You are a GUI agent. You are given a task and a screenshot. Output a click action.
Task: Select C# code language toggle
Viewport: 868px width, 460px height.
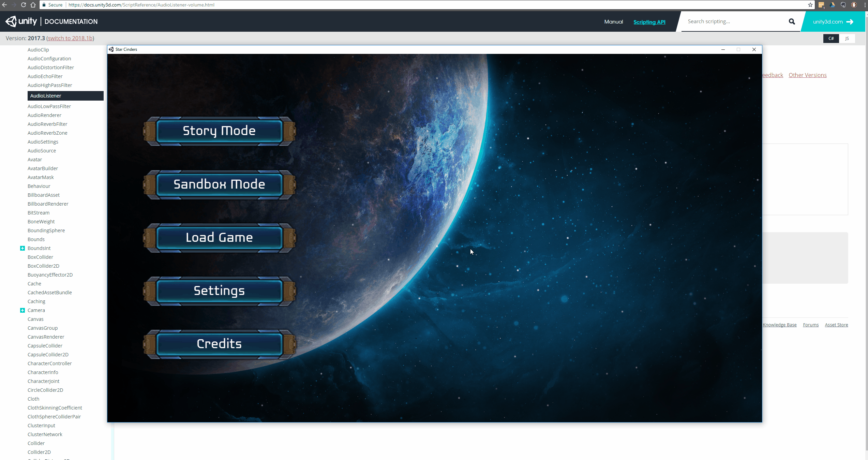click(x=831, y=38)
